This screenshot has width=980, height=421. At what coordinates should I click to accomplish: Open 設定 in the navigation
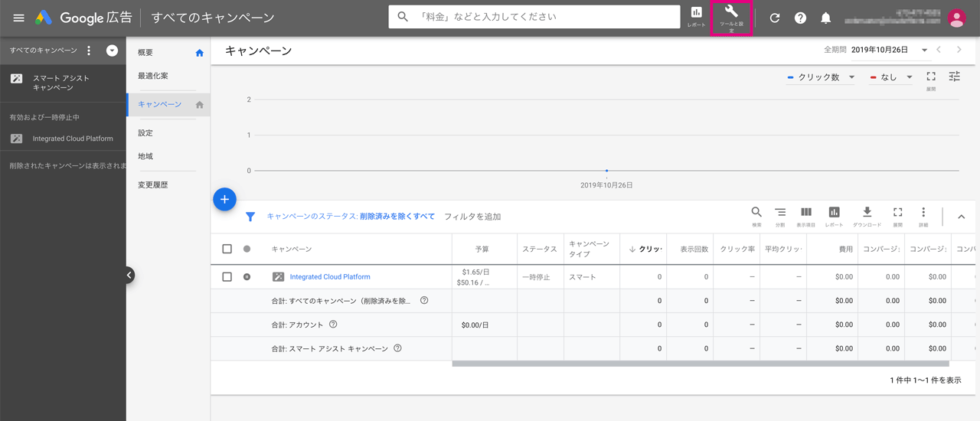click(145, 133)
